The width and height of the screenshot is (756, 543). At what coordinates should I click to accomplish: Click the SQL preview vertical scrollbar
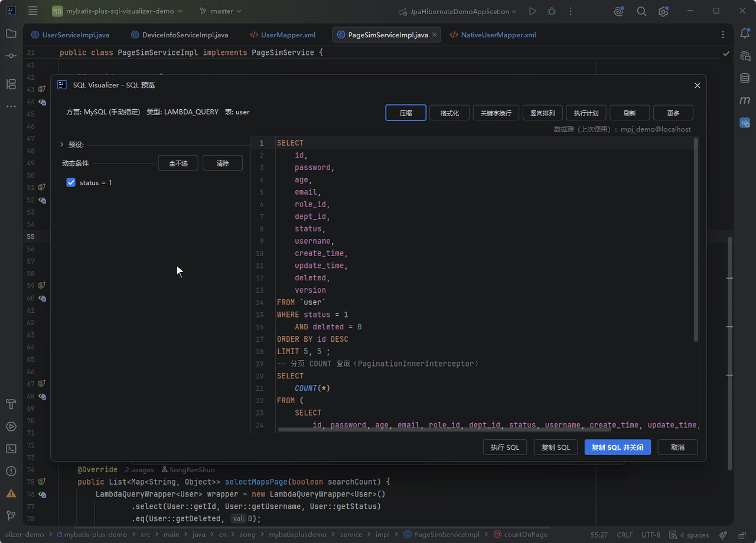tap(696, 240)
